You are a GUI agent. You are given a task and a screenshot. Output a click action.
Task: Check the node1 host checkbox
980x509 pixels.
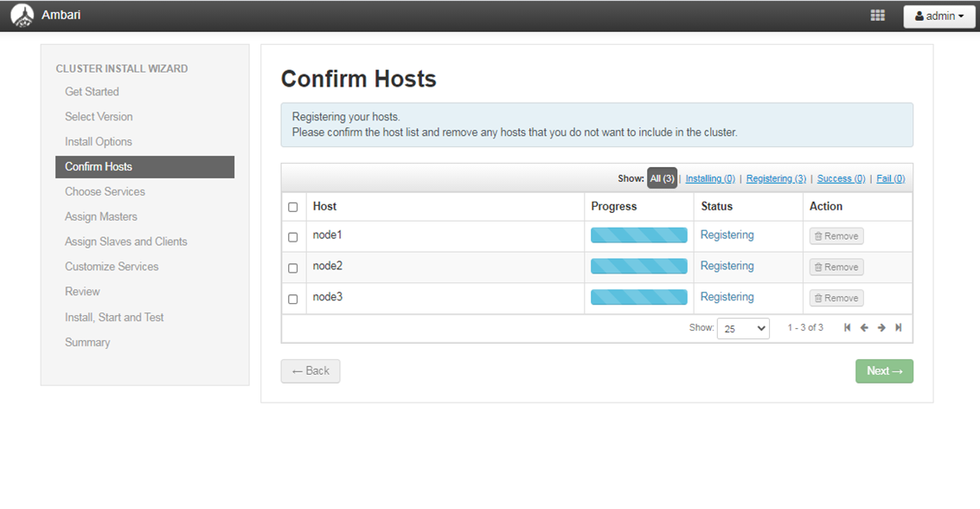tap(292, 237)
